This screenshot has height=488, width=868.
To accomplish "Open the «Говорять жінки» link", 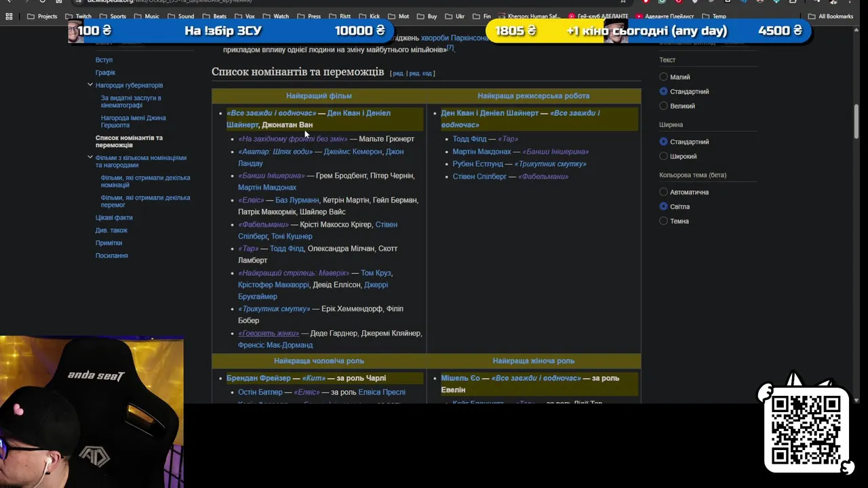I will [269, 333].
